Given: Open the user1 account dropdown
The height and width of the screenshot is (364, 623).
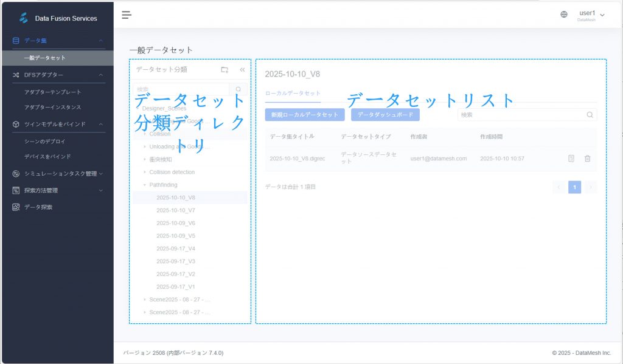Looking at the screenshot, I should (x=590, y=15).
